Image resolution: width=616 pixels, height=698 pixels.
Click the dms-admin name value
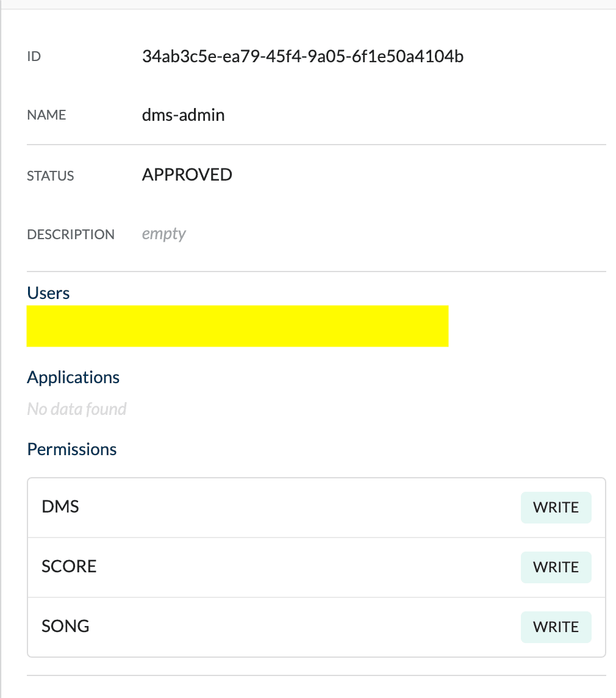pyautogui.click(x=184, y=115)
